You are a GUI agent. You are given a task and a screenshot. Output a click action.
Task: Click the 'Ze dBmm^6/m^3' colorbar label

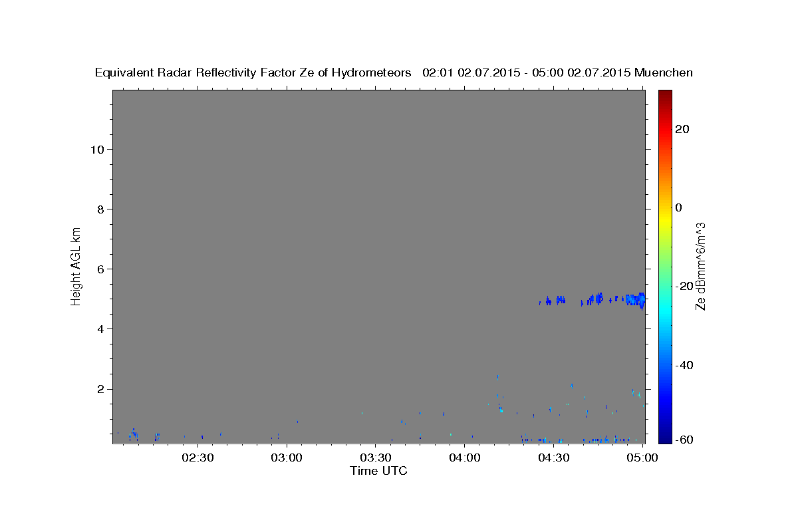pos(700,266)
